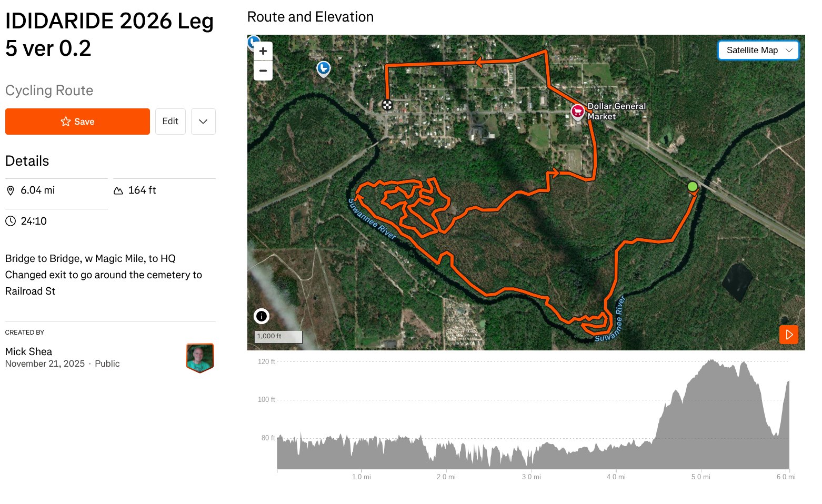
Task: Click the 164 ft elevation gain stat
Action: pos(142,190)
